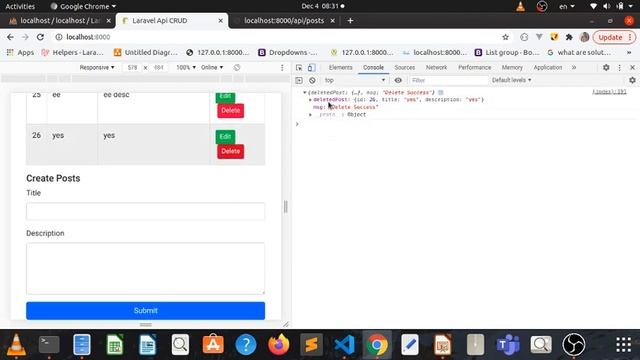Open the Chrome extensions puzzle icon
Screen dimensions: 640x360
569,37
